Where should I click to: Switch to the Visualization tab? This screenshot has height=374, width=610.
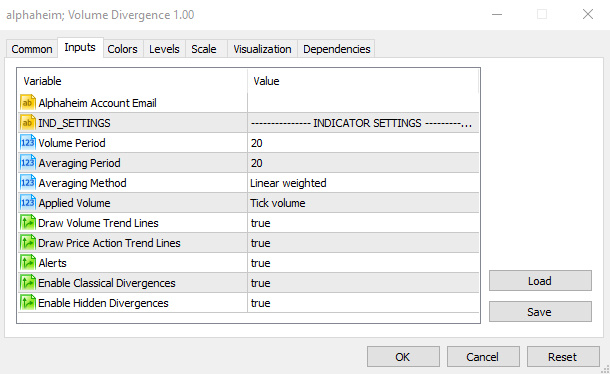pyautogui.click(x=262, y=49)
